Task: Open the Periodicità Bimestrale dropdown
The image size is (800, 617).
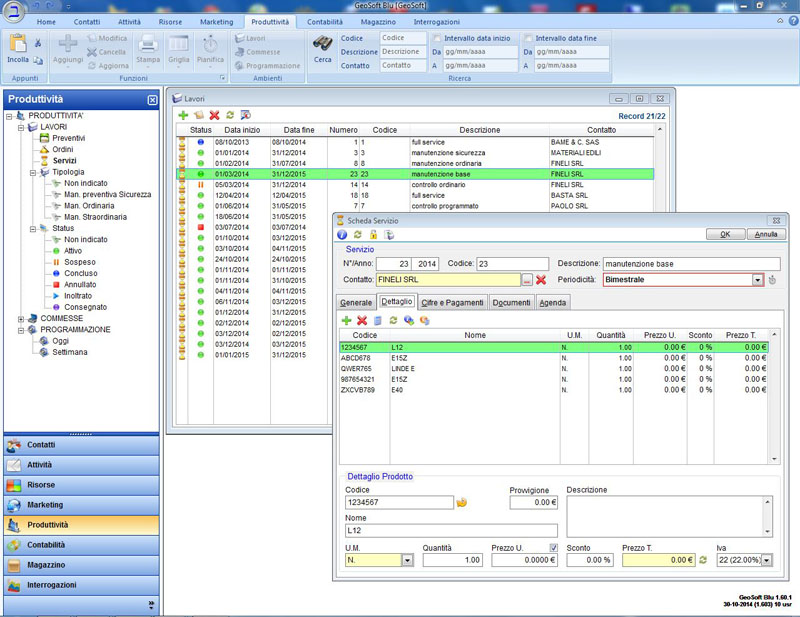Action: pyautogui.click(x=757, y=280)
